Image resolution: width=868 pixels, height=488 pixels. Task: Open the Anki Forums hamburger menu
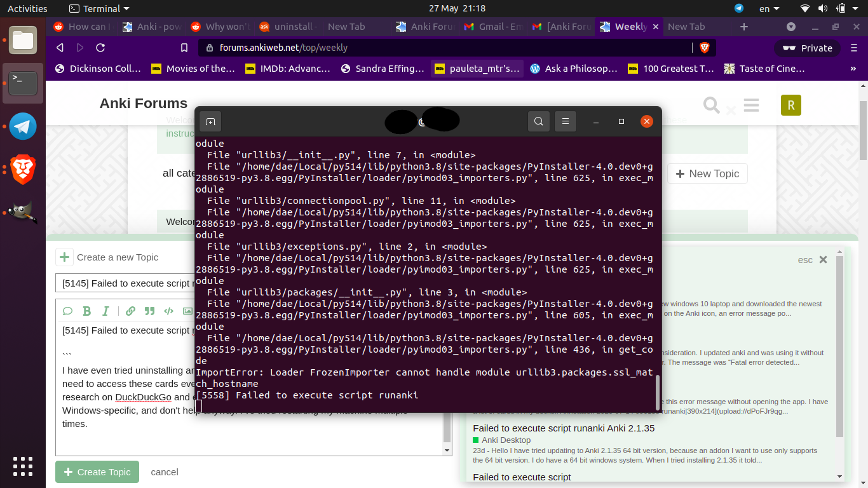click(751, 105)
